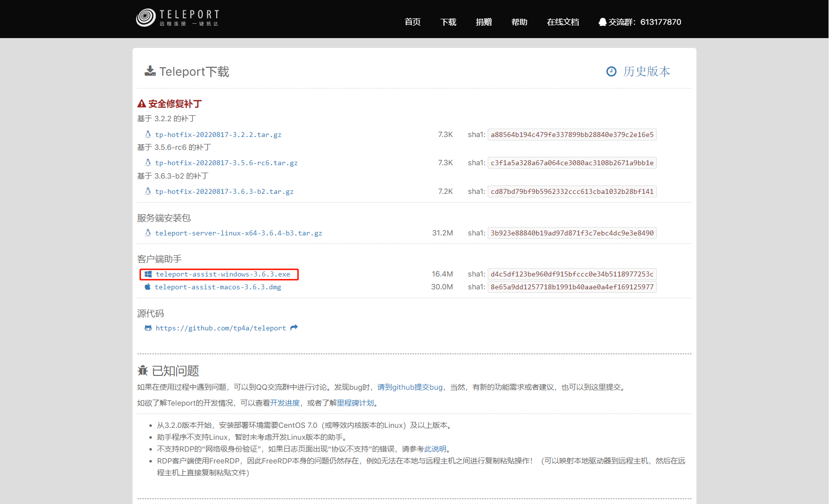Screen dimensions: 829x504
Task: Click the 基于 3.5.6-rc6 的补丁 label
Action: click(x=174, y=147)
